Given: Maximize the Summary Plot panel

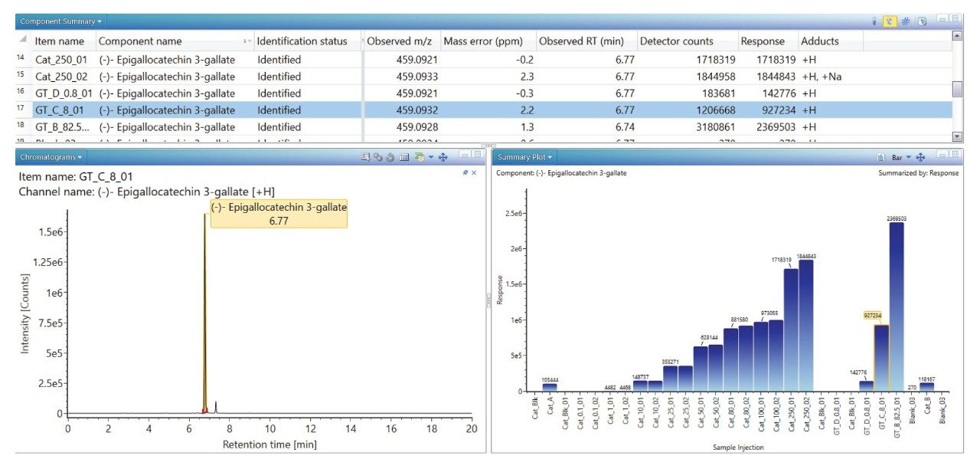Looking at the screenshot, I should [957, 156].
